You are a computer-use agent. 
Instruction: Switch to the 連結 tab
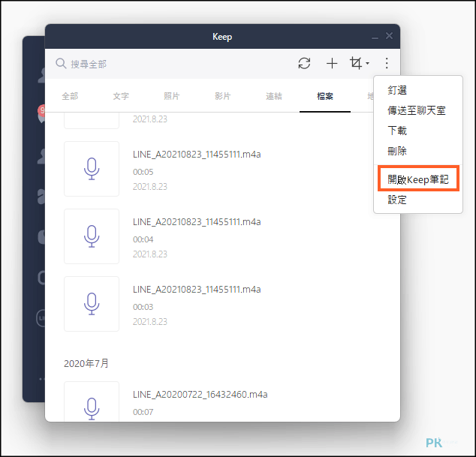click(274, 96)
